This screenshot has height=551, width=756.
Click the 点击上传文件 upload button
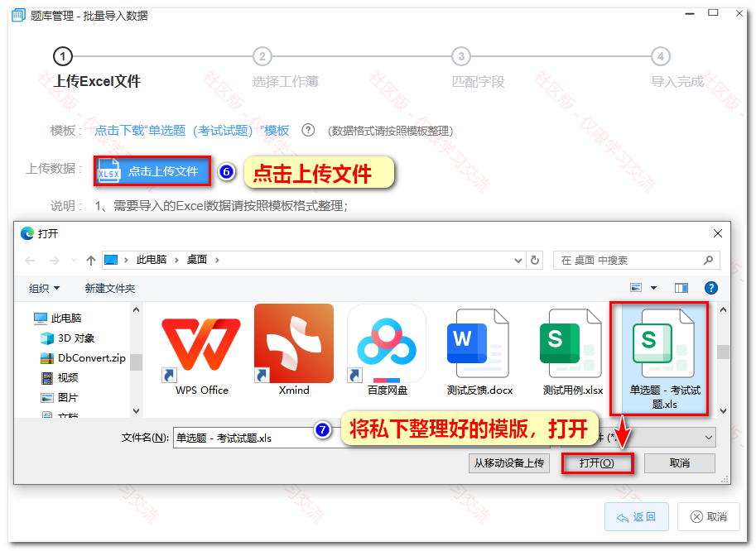tap(152, 171)
